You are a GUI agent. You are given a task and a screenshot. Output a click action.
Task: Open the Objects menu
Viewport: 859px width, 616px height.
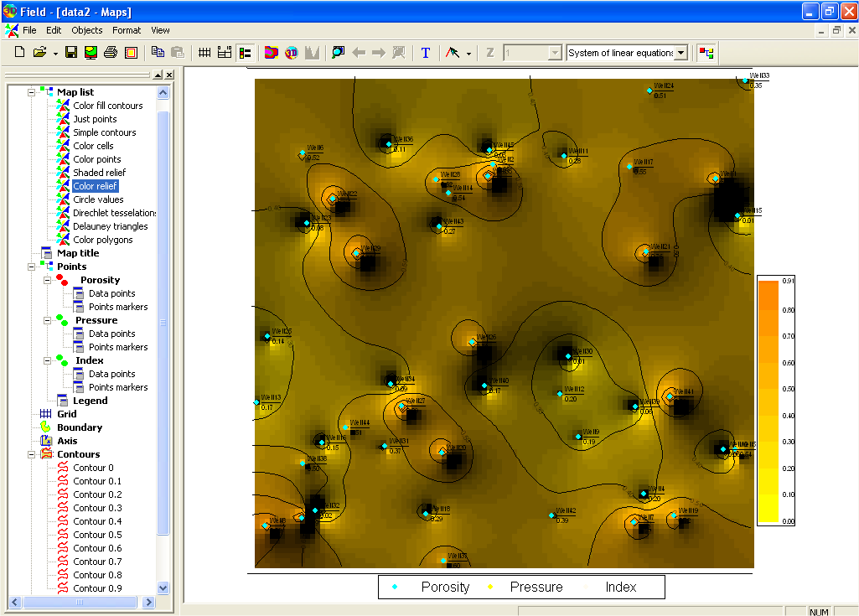tap(86, 30)
